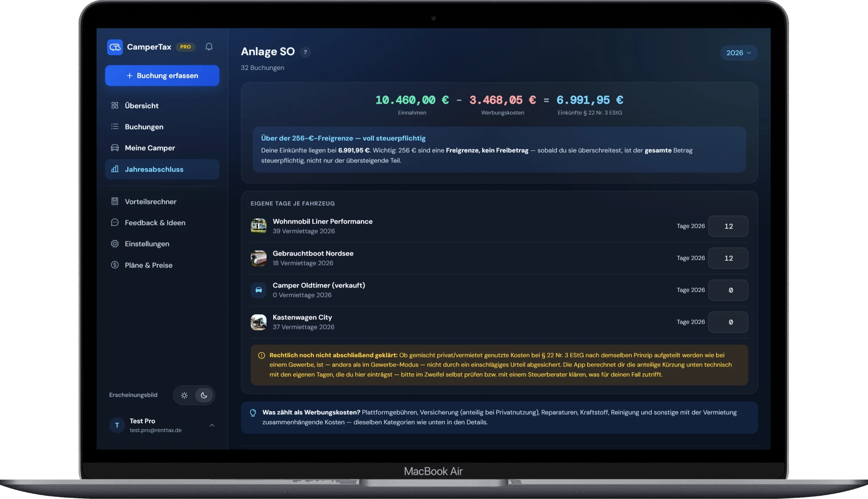Click Gebrauchtboot Nordsee thumbnail

tap(258, 258)
